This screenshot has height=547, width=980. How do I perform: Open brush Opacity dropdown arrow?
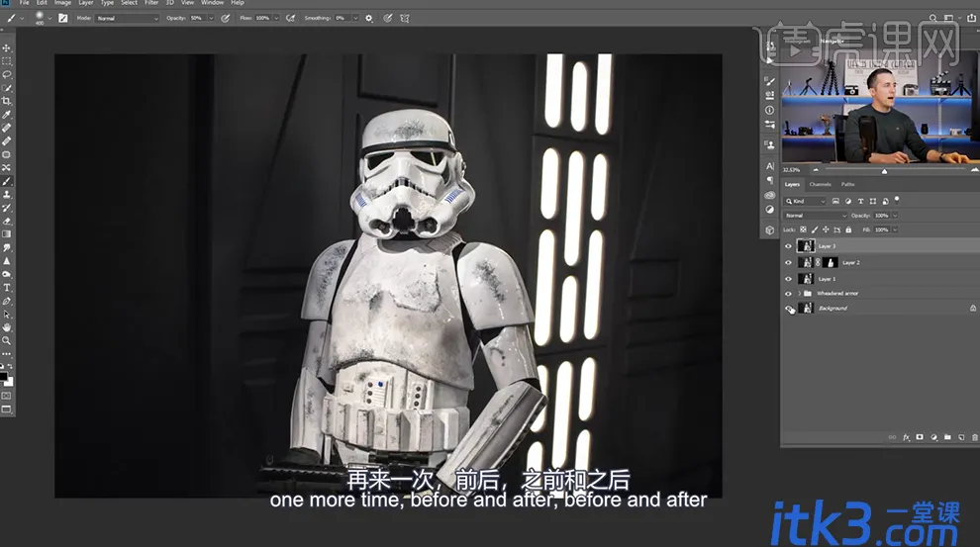click(211, 18)
